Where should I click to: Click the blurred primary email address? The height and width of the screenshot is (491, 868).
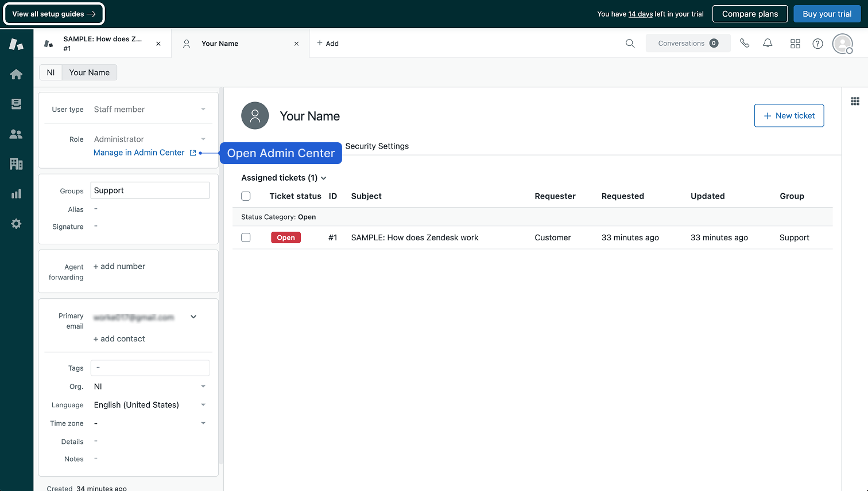point(134,317)
